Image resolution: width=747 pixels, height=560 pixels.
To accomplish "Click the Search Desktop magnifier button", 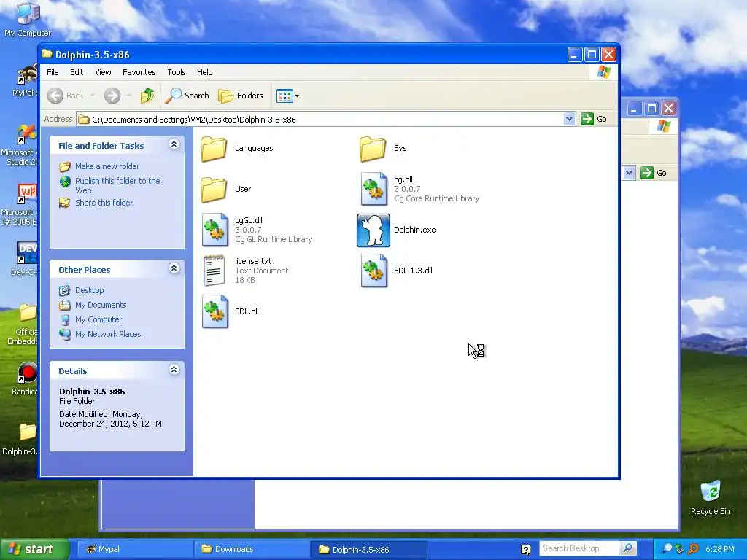I will pyautogui.click(x=628, y=548).
